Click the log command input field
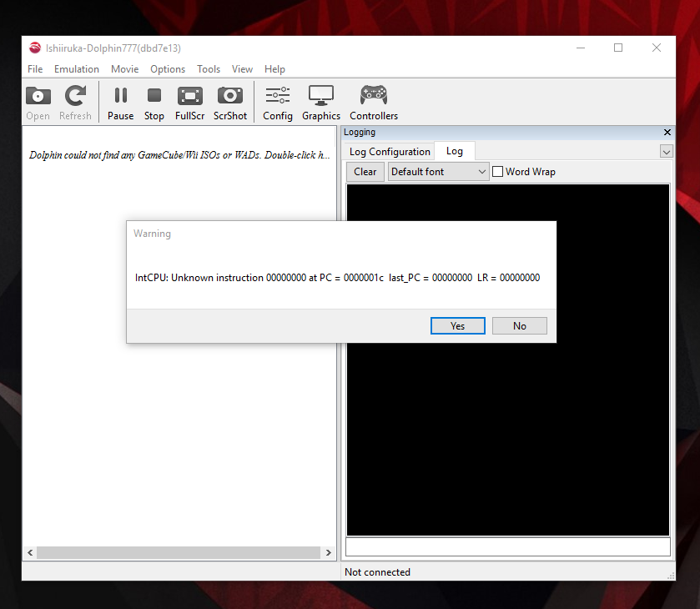This screenshot has width=700, height=609. point(507,547)
